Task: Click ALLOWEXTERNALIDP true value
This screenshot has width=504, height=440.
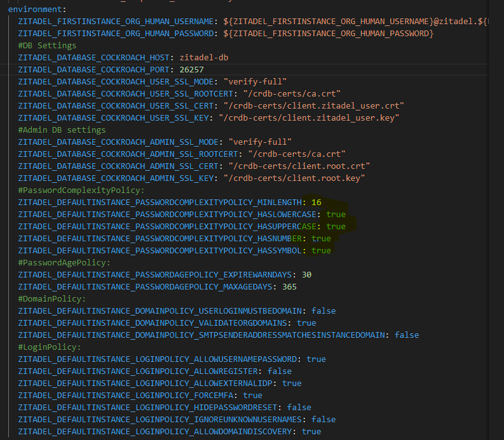Action: (x=292, y=383)
